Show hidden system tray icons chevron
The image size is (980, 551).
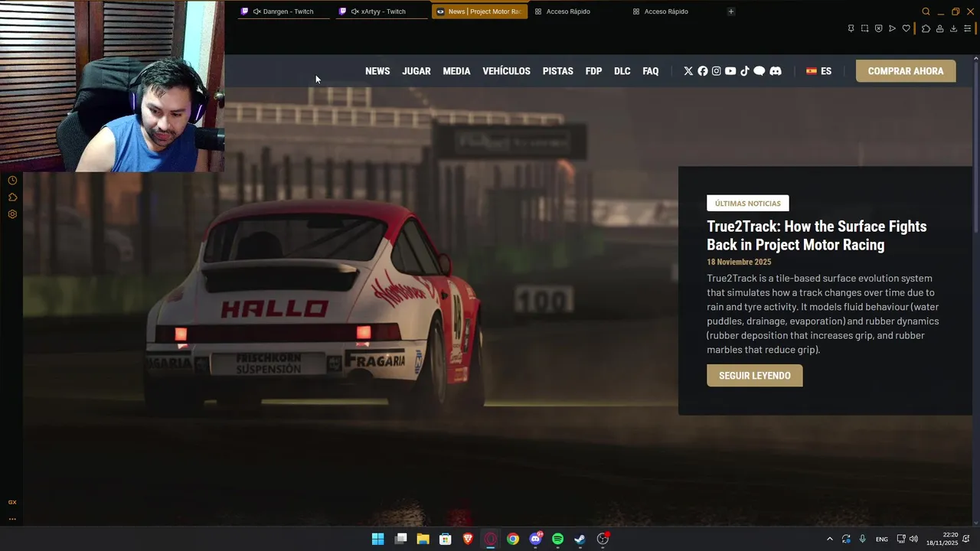[829, 539]
